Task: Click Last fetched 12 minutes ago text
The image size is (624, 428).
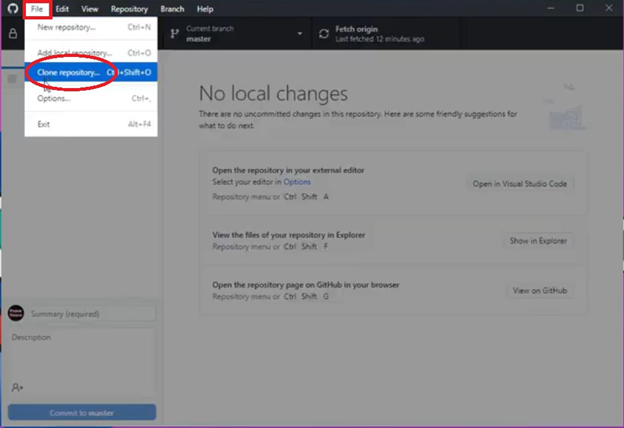Action: coord(380,39)
